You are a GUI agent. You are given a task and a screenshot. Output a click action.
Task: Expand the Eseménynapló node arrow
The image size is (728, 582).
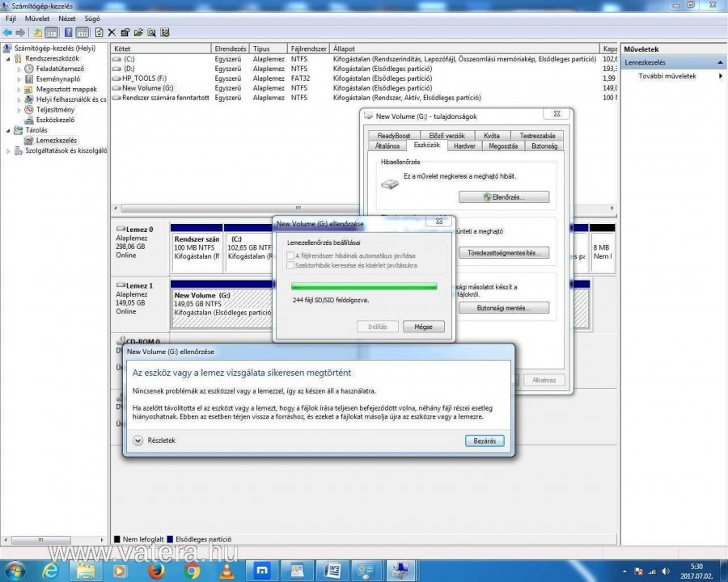(19, 79)
